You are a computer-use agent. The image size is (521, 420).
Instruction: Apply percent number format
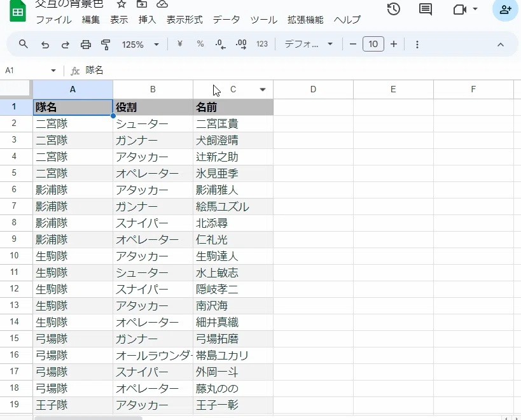(x=200, y=44)
